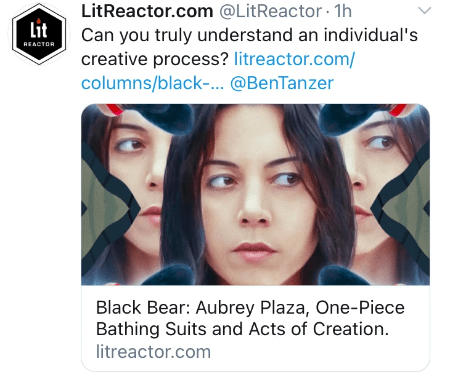Visit the @LitReactor handle
Screen dimensions: 450x377
point(270,11)
